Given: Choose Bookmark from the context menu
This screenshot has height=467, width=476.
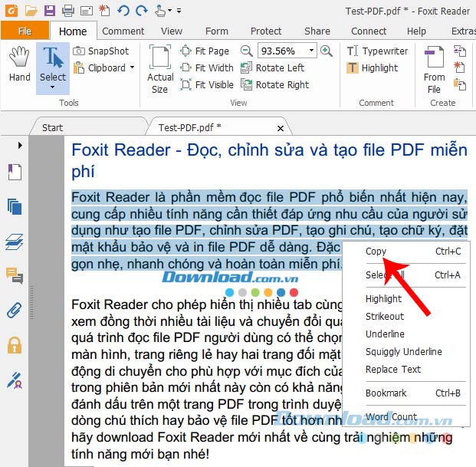Looking at the screenshot, I should pyautogui.click(x=406, y=393).
